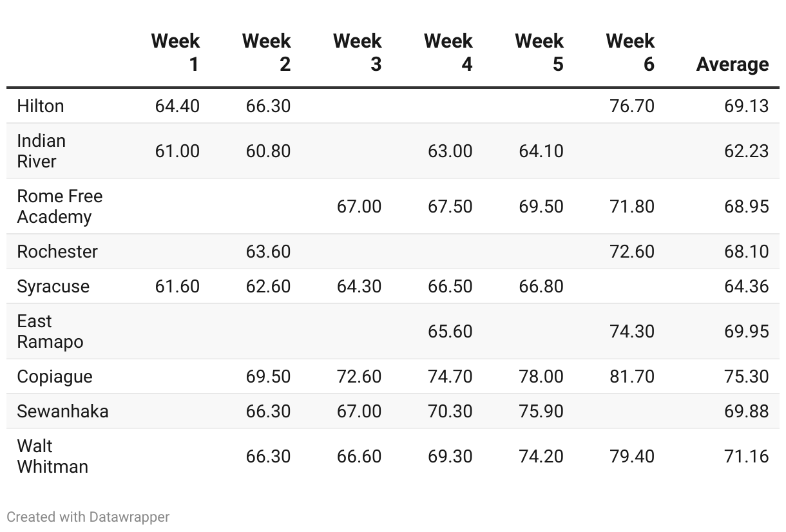
Task: Select the Week 3 column header
Action: pyautogui.click(x=357, y=52)
